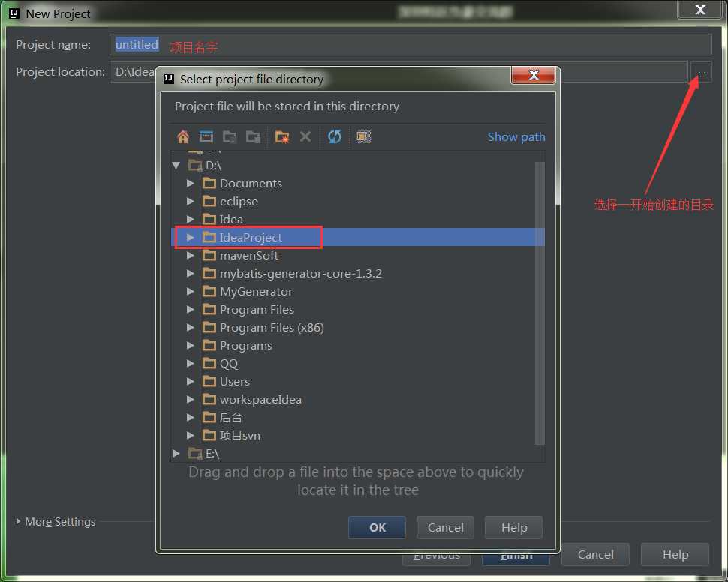Expand the Program Files (x86) folder
Viewport: 728px width, 582px height.
point(190,327)
